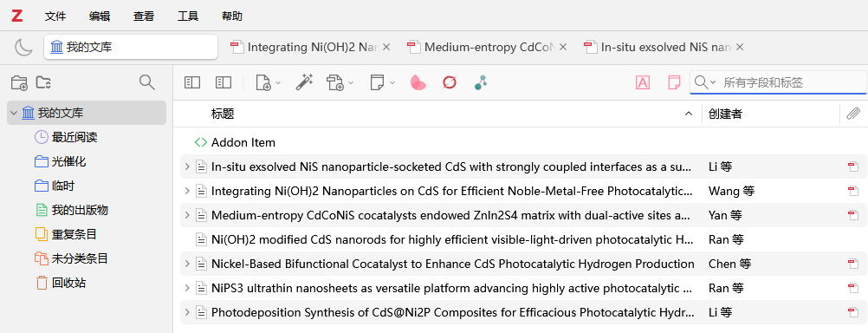The width and height of the screenshot is (868, 333).
Task: Open collection search magnifier in sidebar
Action: [x=146, y=82]
